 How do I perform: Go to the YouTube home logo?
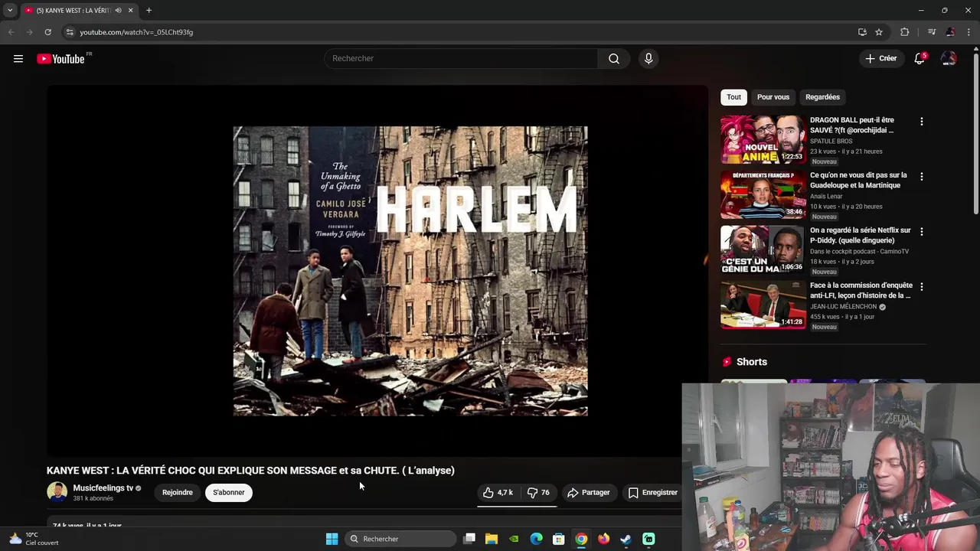coord(60,59)
